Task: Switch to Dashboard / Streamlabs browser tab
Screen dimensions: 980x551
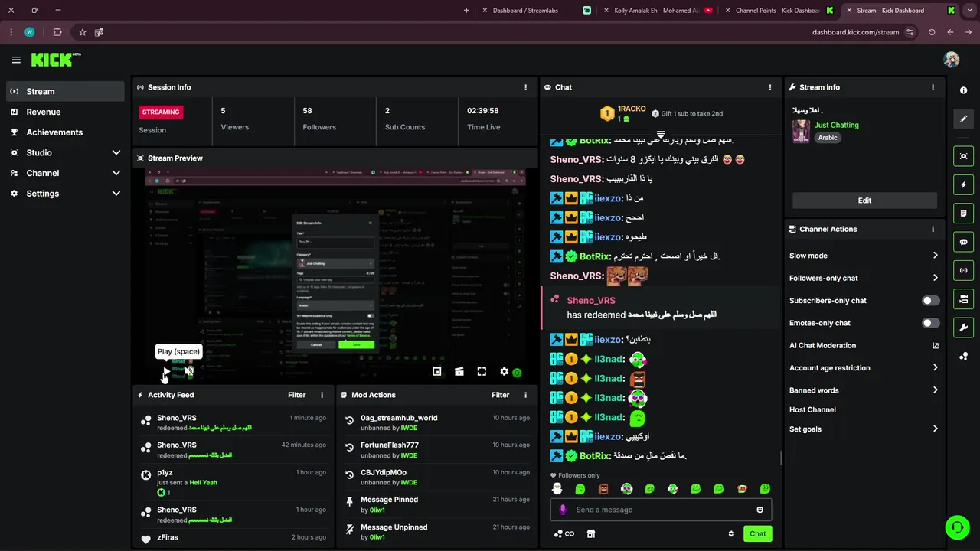Action: (535, 11)
